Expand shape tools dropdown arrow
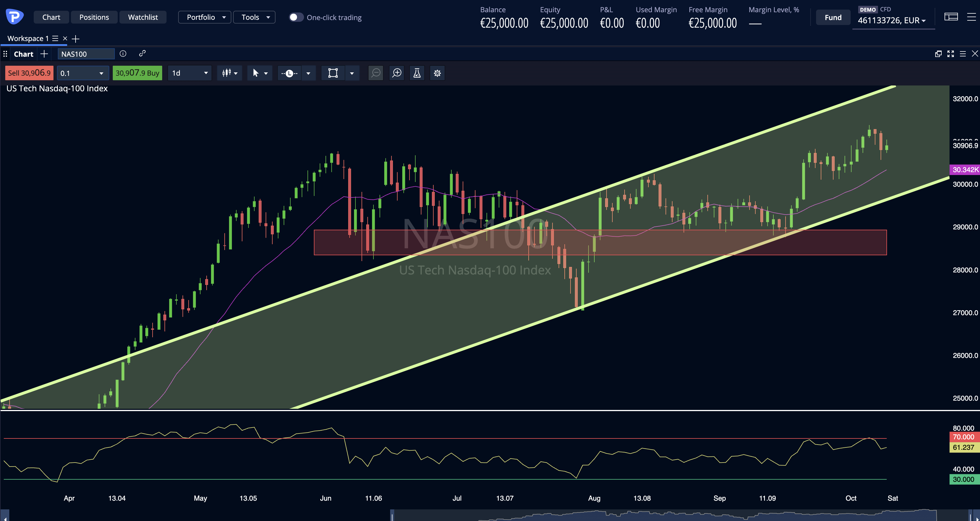The image size is (980, 521). 352,73
